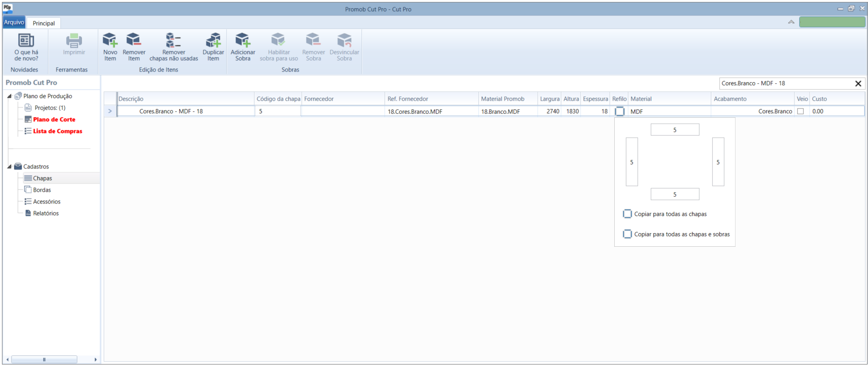Select Chapas under Cadastros
This screenshot has height=366, width=868.
[42, 178]
